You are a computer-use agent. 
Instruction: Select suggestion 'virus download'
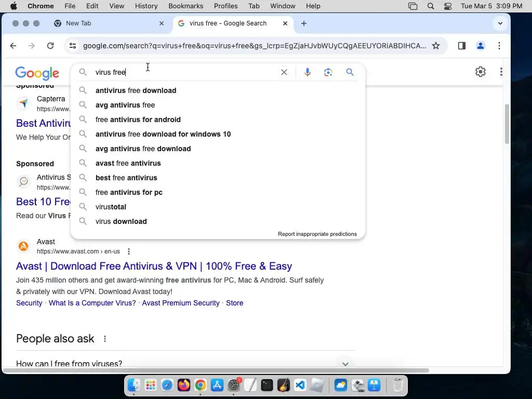pos(218,221)
